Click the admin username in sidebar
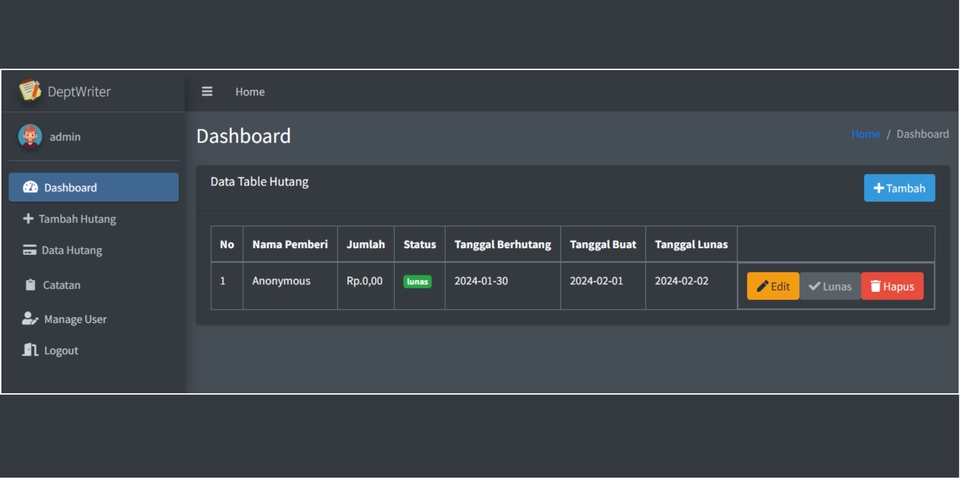Viewport: 960px width, 480px height. tap(65, 137)
